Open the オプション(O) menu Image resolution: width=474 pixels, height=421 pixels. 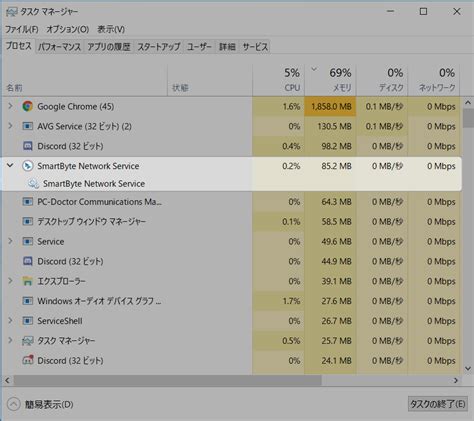coord(68,29)
